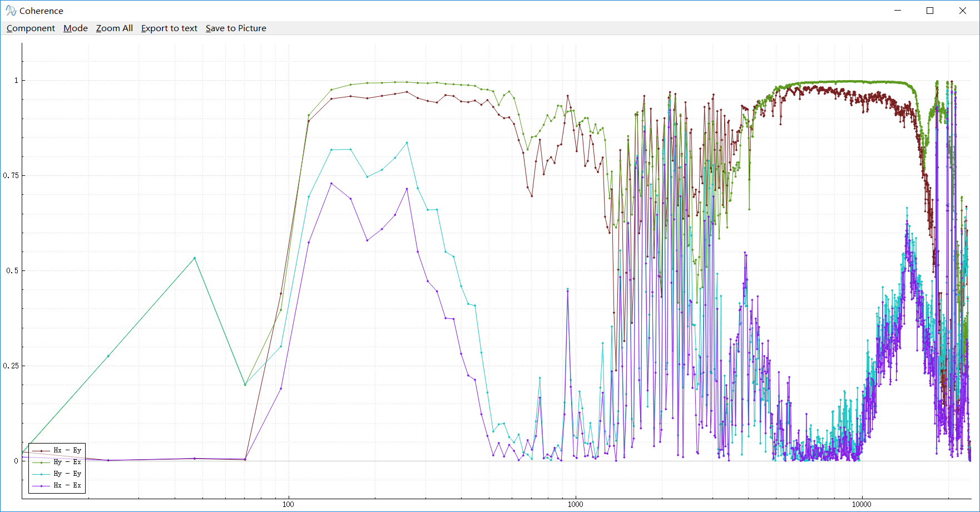Close the Coherence window
The height and width of the screenshot is (512, 980).
click(963, 11)
